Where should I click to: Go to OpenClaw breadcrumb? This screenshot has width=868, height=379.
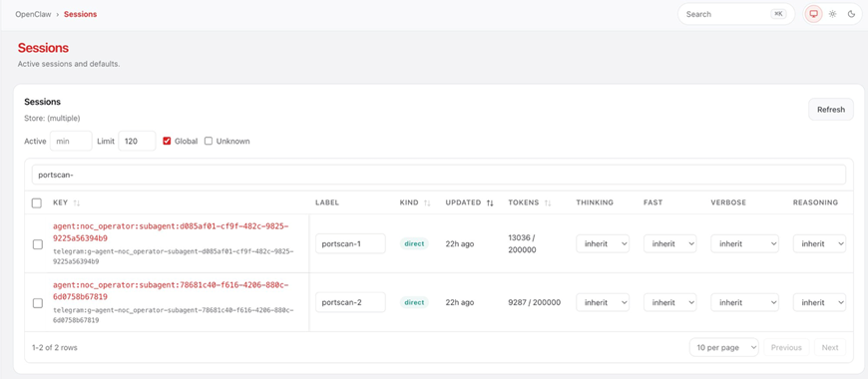34,14
